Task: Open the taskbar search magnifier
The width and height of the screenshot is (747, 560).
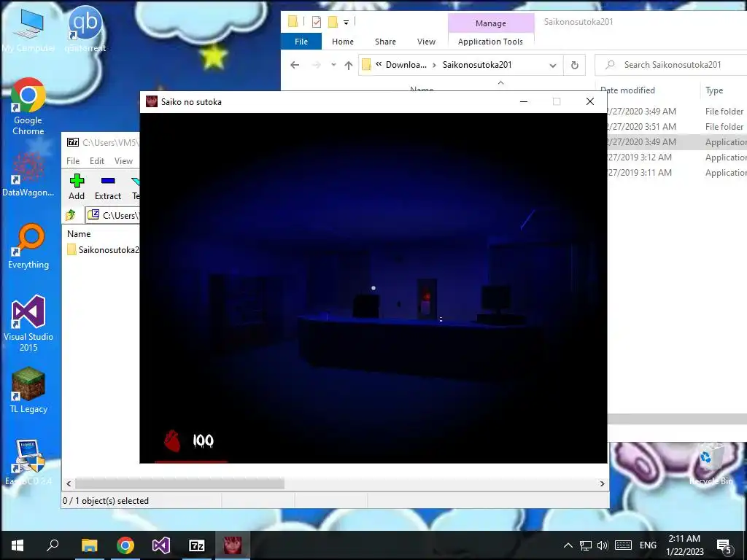Action: click(x=53, y=545)
